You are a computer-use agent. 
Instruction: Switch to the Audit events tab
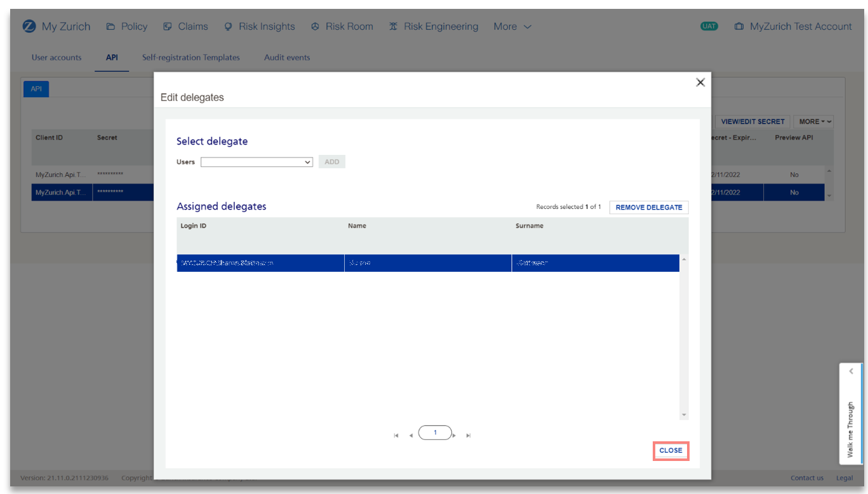[287, 57]
